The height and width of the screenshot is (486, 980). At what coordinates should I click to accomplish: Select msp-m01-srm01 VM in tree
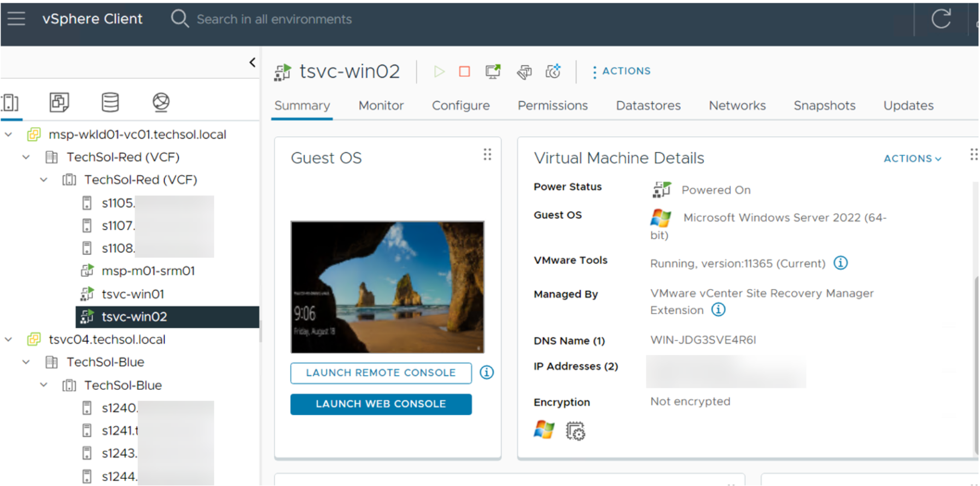(x=148, y=271)
